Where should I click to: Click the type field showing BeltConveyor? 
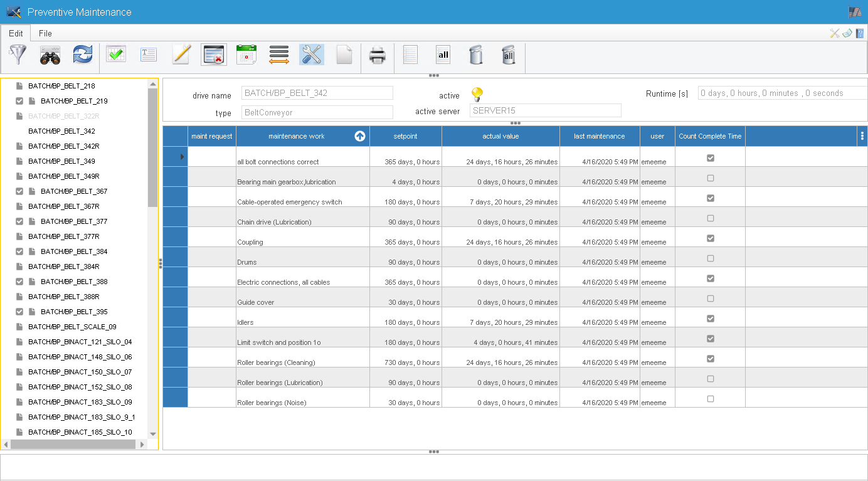click(317, 112)
